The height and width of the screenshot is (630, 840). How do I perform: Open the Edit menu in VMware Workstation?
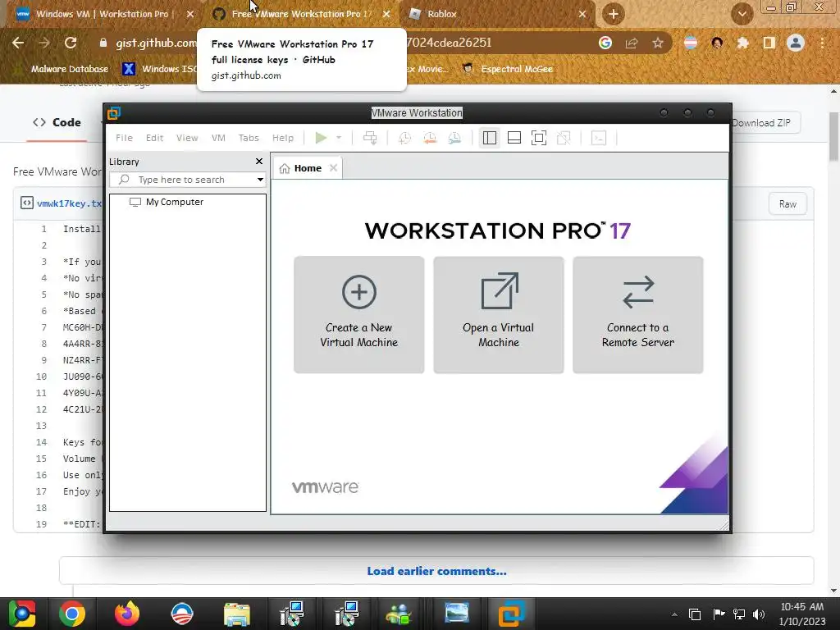(154, 138)
